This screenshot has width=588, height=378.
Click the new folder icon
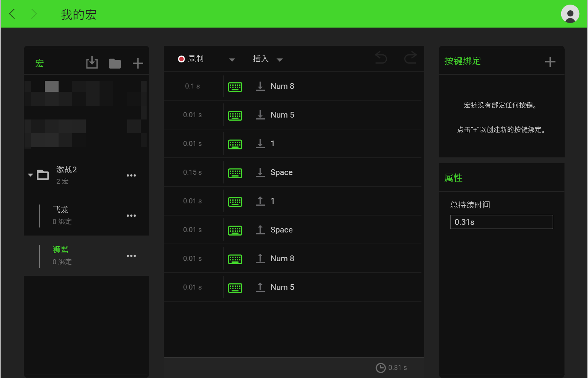[x=115, y=64]
